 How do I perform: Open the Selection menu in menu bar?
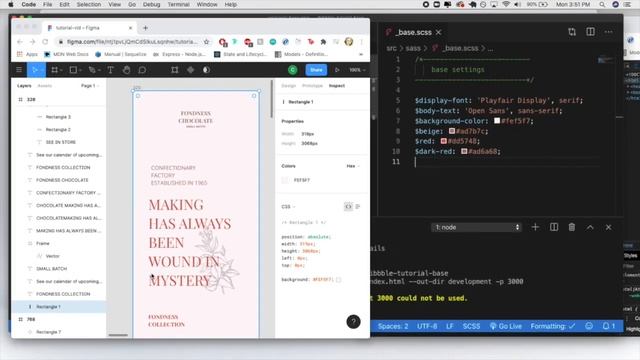pos(89,4)
